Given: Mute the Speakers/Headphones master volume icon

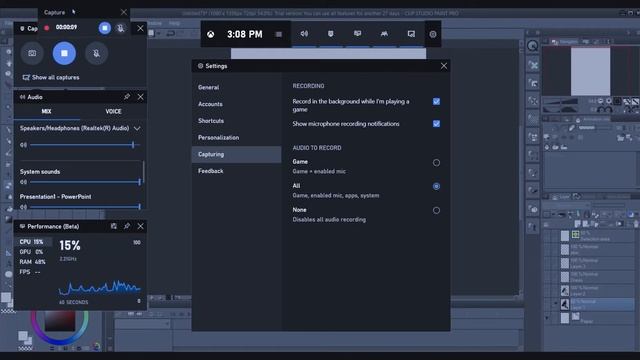Looking at the screenshot, I should point(23,145).
